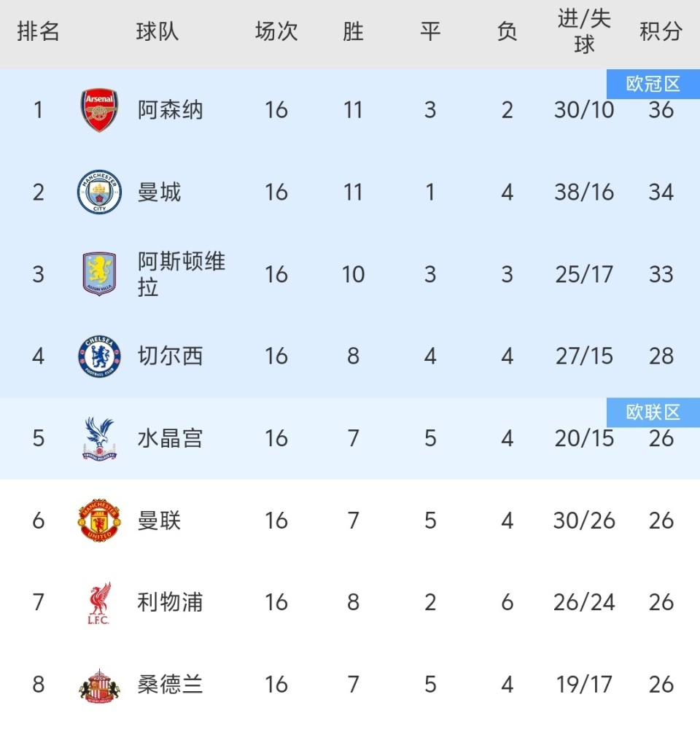The height and width of the screenshot is (732, 700).
Task: Select team name 水晶宫
Action: coord(171,438)
